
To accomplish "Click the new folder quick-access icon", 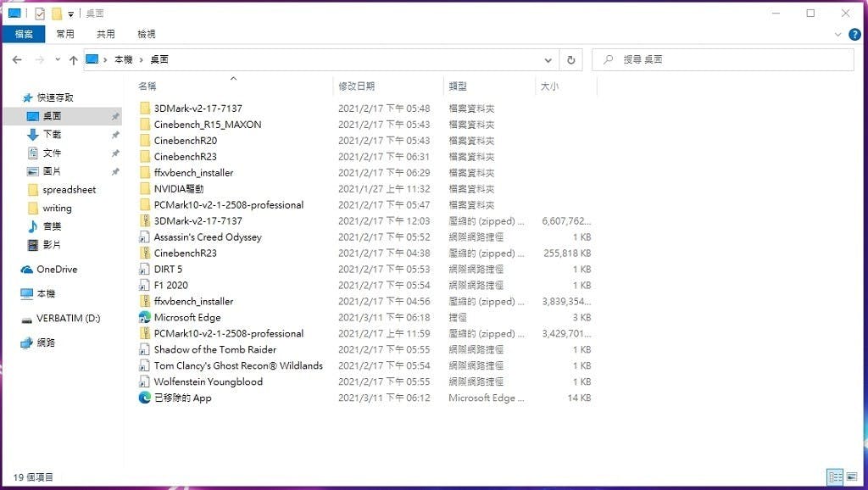I will tap(57, 14).
